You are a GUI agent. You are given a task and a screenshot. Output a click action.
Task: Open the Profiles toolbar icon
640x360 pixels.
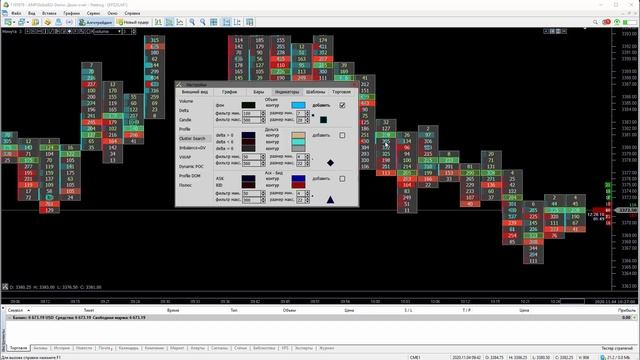pyautogui.click(x=21, y=22)
